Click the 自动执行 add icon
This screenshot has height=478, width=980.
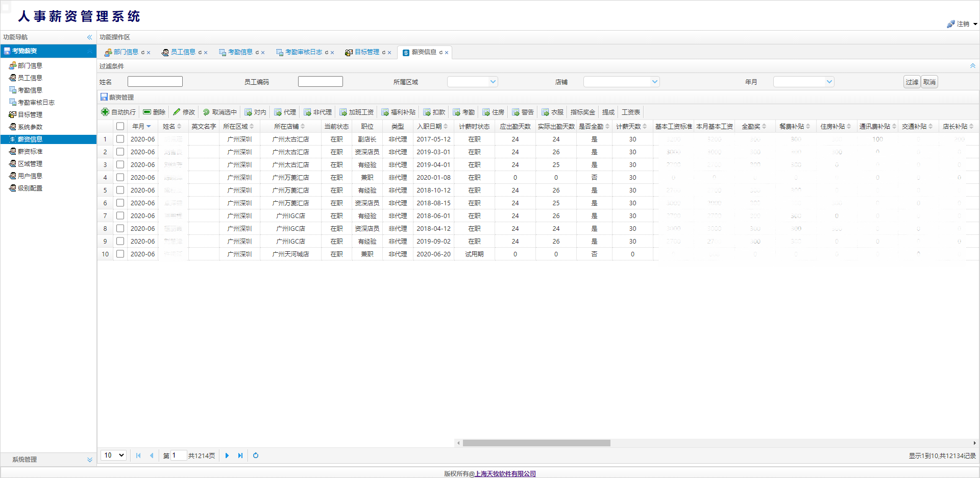[x=105, y=112]
